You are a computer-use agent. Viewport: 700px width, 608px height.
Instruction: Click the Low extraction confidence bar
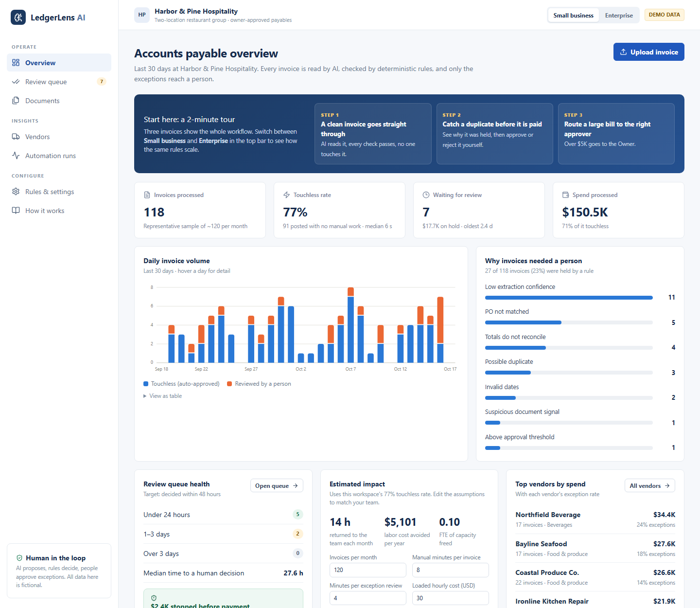coord(569,298)
